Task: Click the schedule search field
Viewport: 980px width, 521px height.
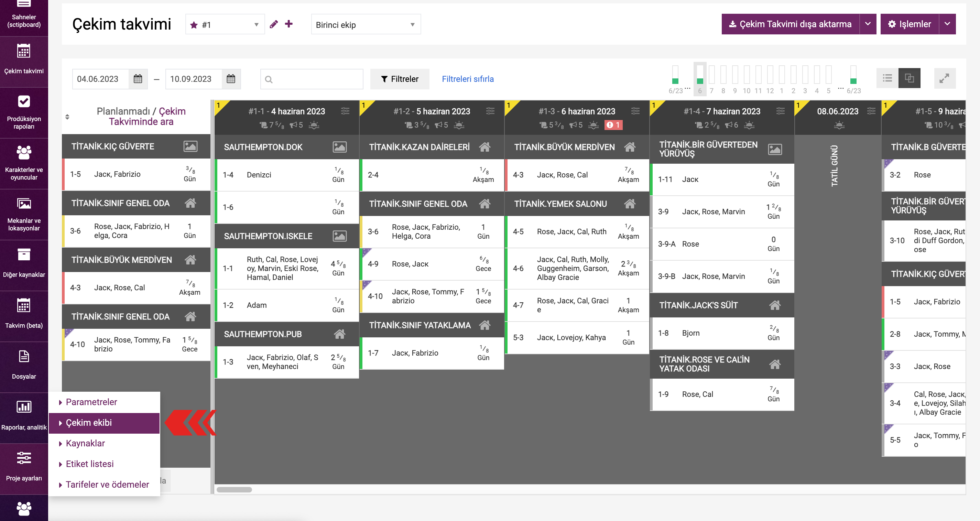Action: point(312,79)
